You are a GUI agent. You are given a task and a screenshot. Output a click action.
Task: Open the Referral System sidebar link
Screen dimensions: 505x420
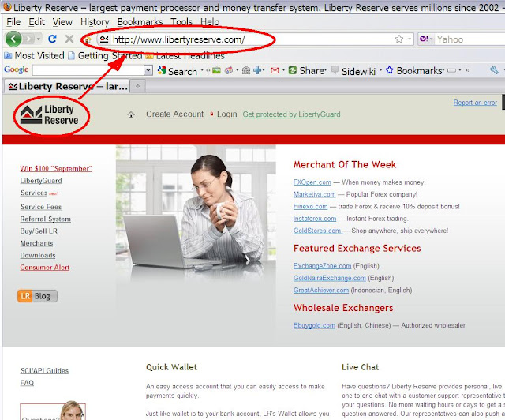46,219
